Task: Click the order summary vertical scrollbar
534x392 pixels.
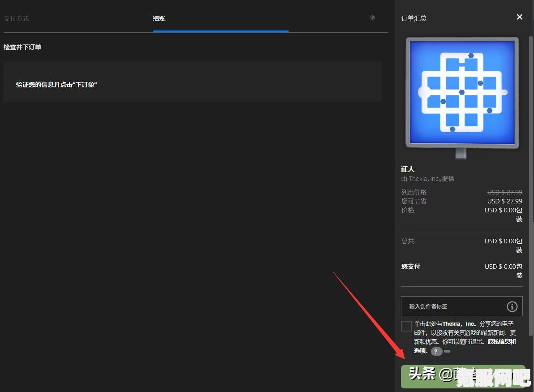Action: (x=530, y=185)
